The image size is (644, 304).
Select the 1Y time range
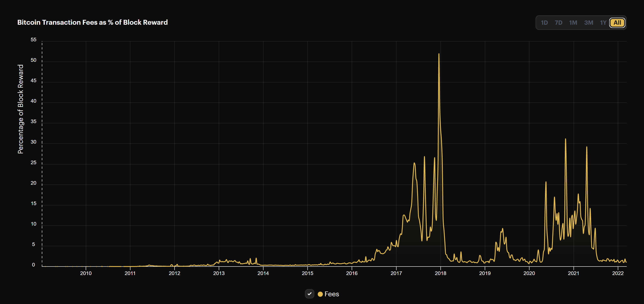[x=603, y=23]
